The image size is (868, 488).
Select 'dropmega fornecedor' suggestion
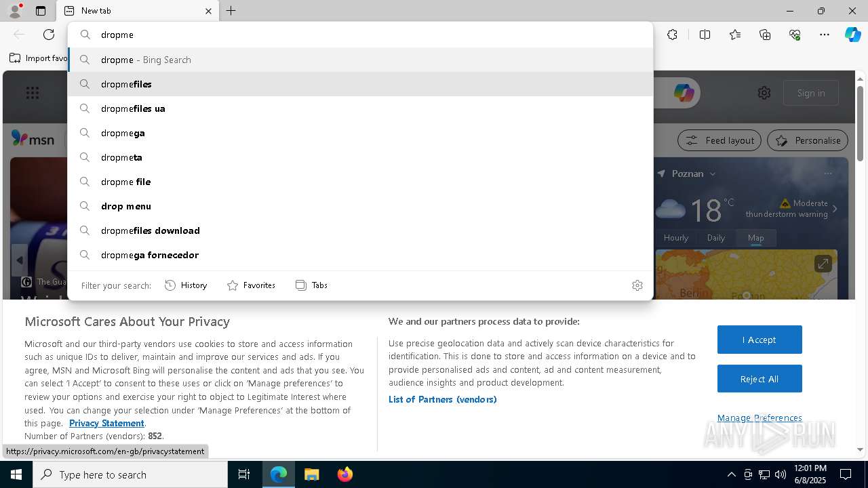360,255
